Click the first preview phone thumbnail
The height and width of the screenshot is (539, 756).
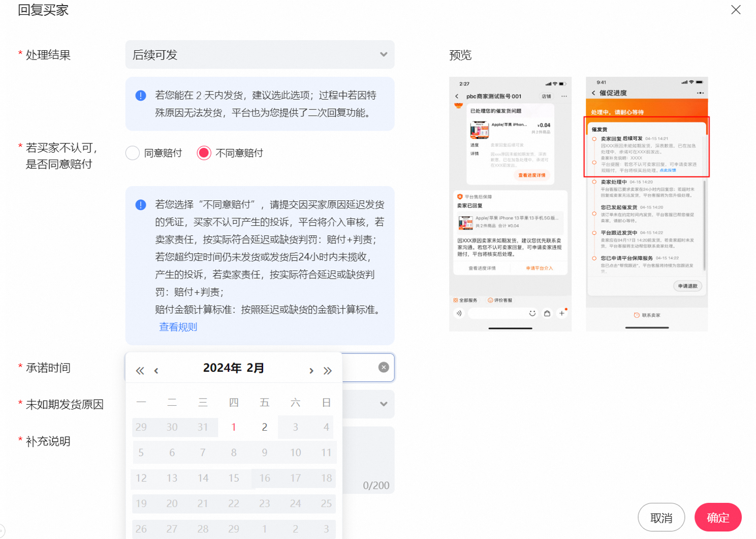[x=510, y=204]
